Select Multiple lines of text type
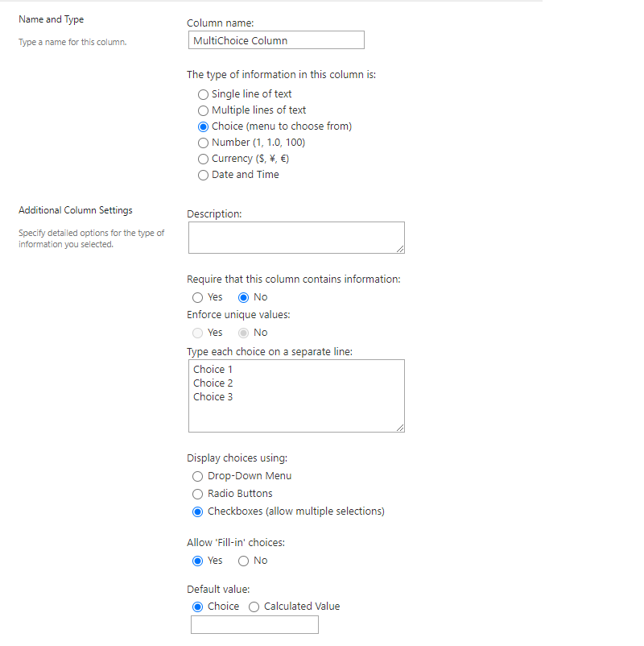644x646 pixels. pyautogui.click(x=203, y=110)
